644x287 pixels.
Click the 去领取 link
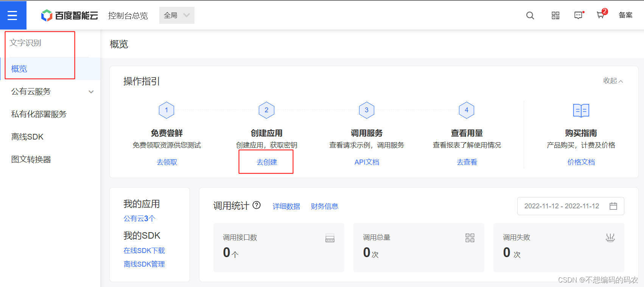(167, 162)
